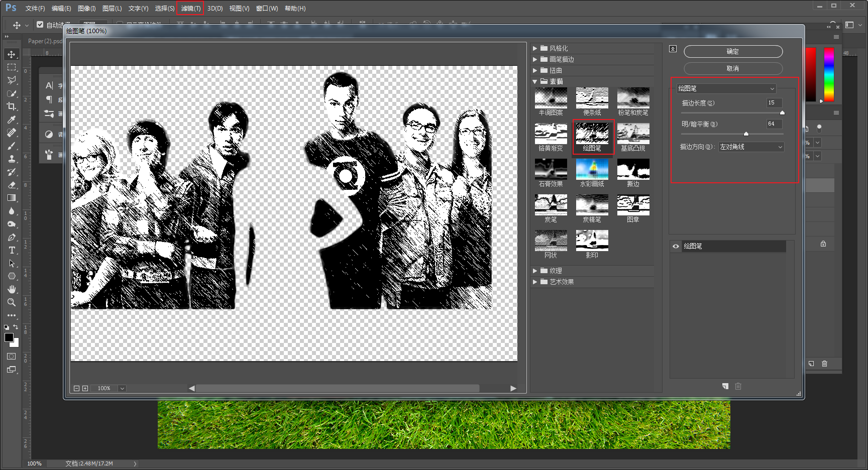Select the Eyedropper tool
868x470 pixels.
point(12,120)
